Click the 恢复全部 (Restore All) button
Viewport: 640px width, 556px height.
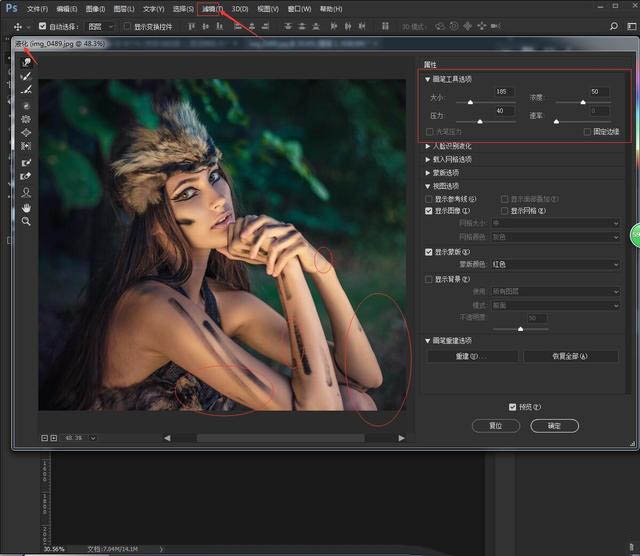tap(570, 356)
